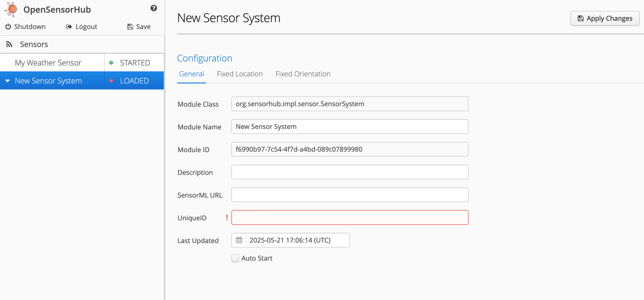
Task: Switch to the Fixed Location tab
Action: (x=240, y=74)
